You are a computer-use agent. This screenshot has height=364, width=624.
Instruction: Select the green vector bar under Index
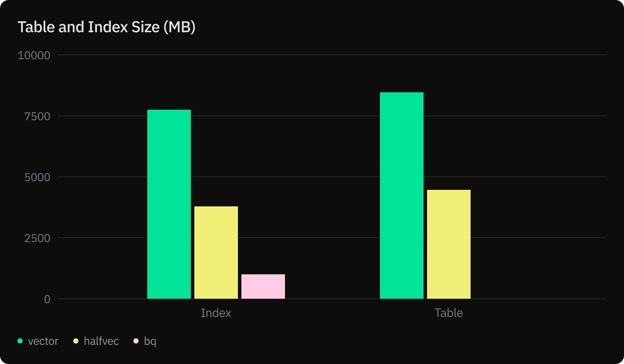coord(169,204)
